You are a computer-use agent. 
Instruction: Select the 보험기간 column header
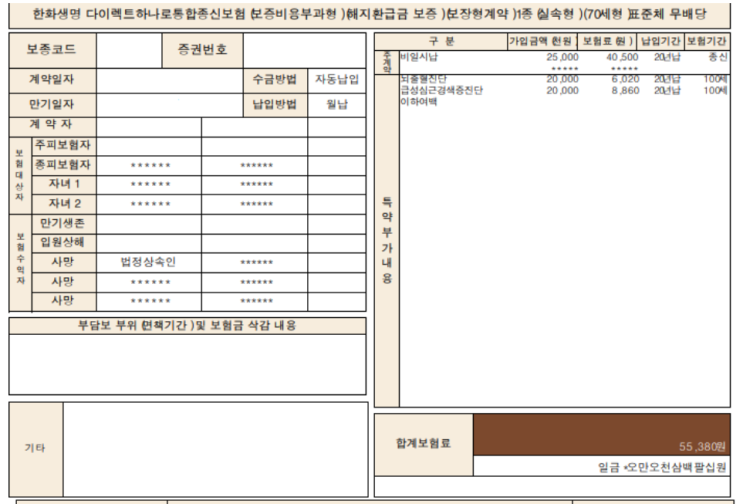(x=707, y=42)
